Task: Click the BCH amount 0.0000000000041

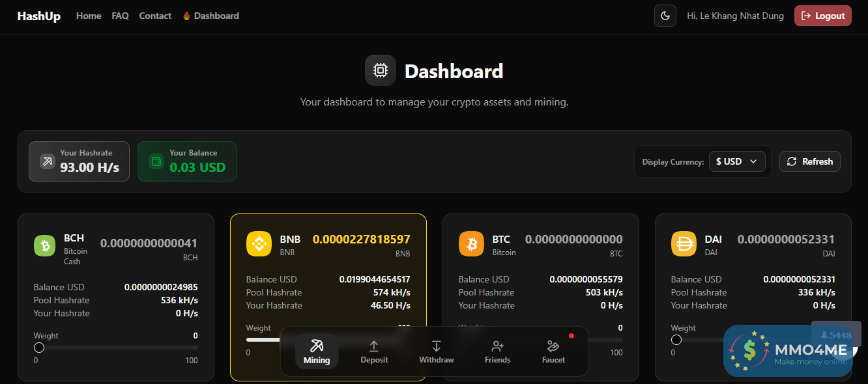Action: [149, 243]
